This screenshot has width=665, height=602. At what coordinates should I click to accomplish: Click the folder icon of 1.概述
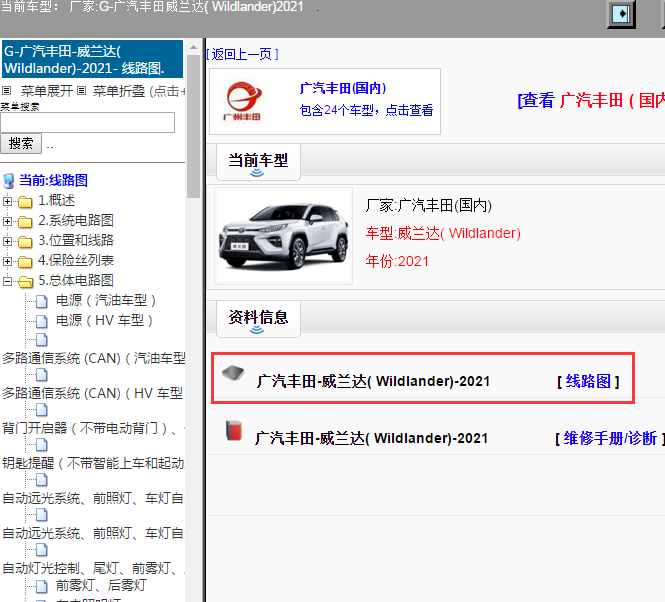25,202
